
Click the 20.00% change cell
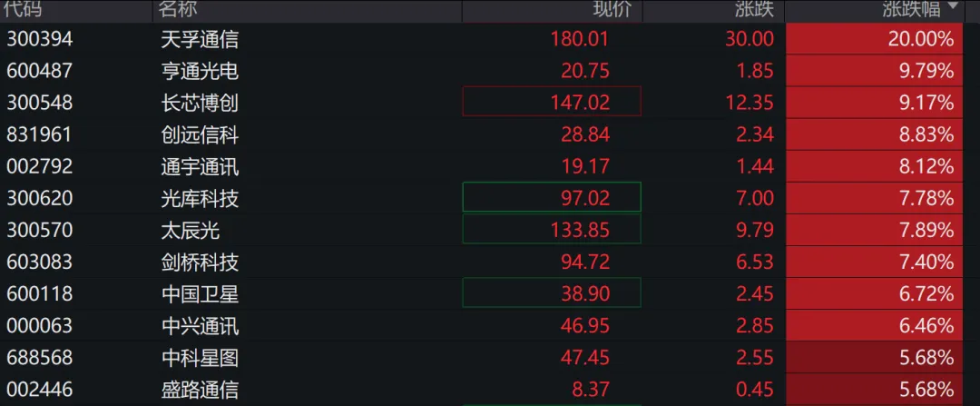(922, 39)
